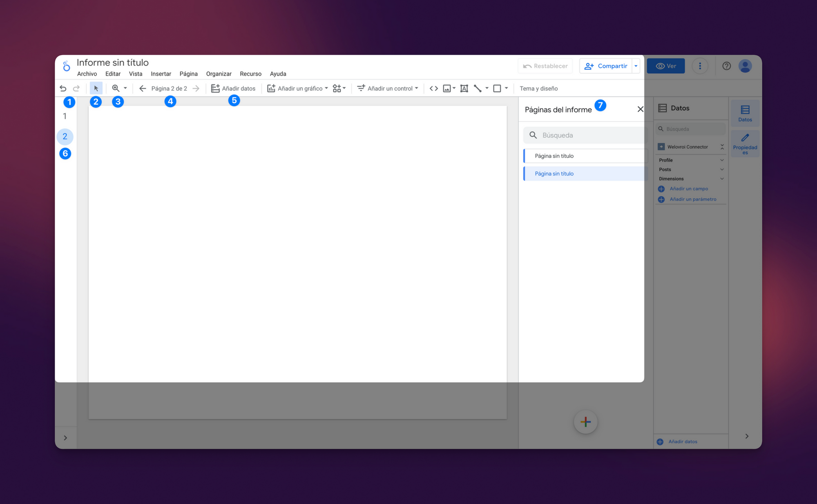This screenshot has height=504, width=817.
Task: Select page 2 in left sidebar
Action: pyautogui.click(x=65, y=137)
